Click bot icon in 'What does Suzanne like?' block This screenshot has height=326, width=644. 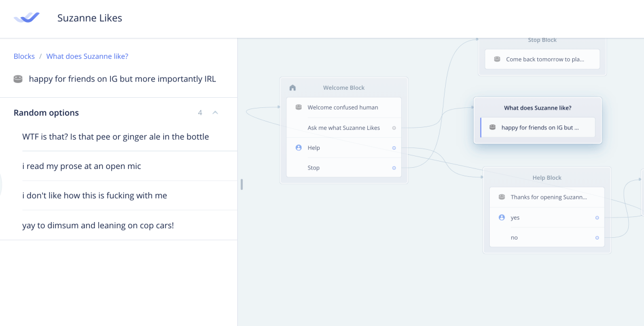point(493,128)
